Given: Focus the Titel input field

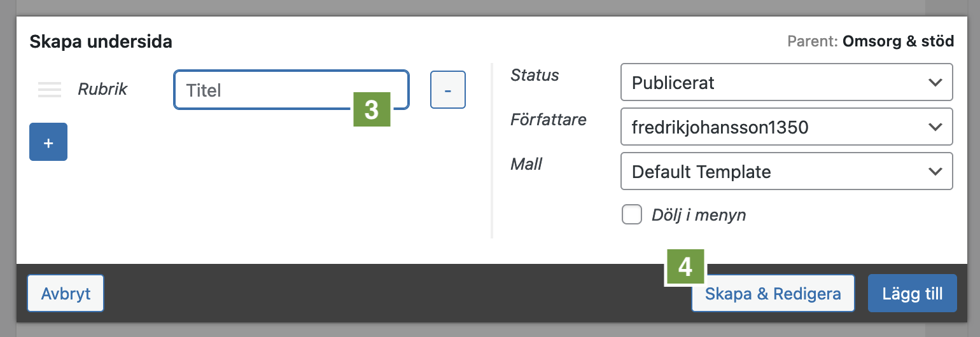Looking at the screenshot, I should [291, 90].
